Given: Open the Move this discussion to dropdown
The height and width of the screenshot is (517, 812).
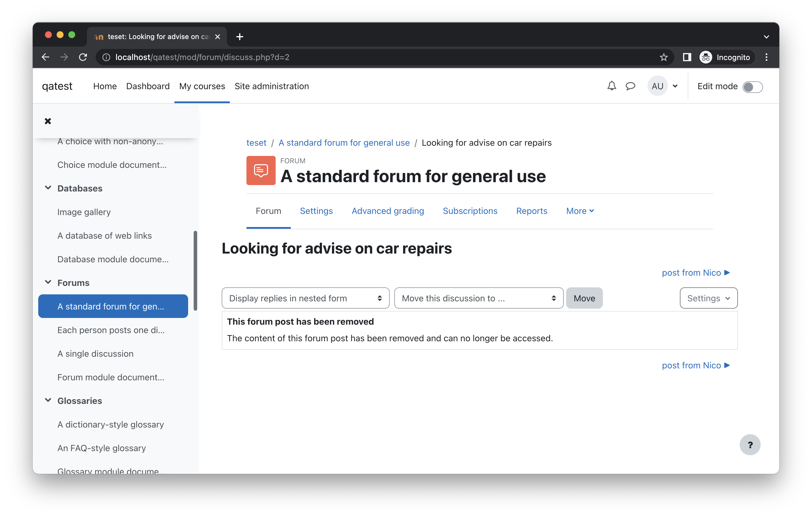Looking at the screenshot, I should click(479, 298).
